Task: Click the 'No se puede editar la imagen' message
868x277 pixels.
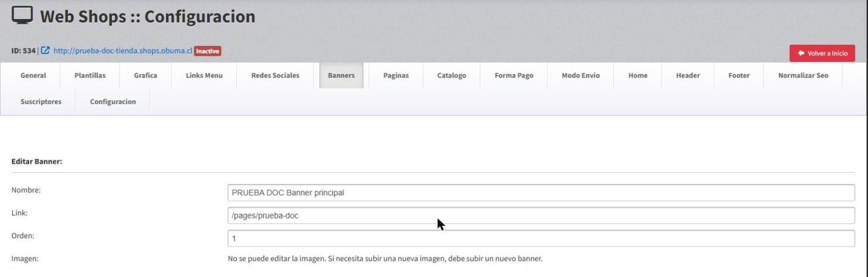Action: point(386,259)
